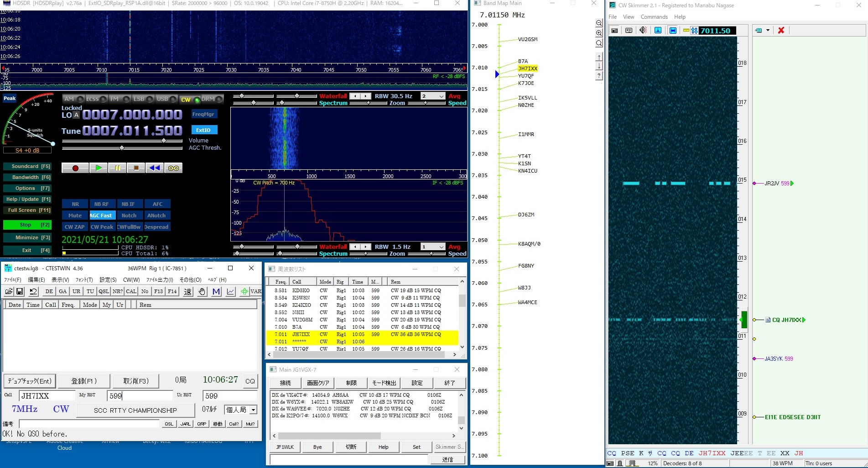This screenshot has height=468, width=868.
Task: Click the radio icon in CW Skimmer toolbar
Action: click(x=614, y=31)
